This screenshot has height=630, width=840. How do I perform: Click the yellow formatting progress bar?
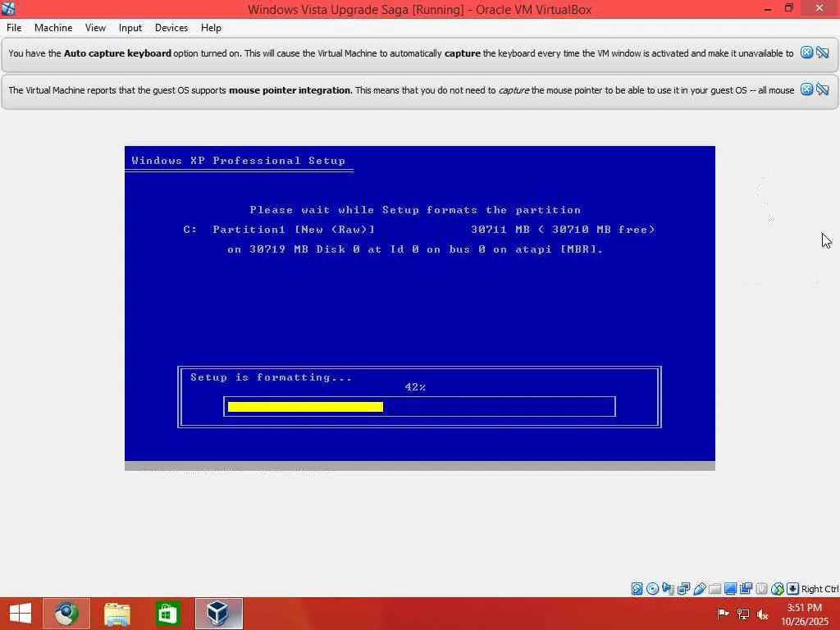305,407
